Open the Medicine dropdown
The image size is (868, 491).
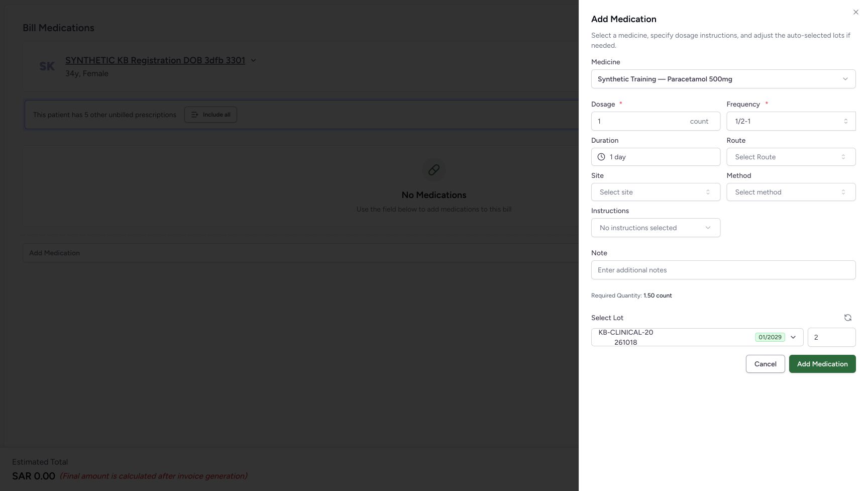pos(723,79)
